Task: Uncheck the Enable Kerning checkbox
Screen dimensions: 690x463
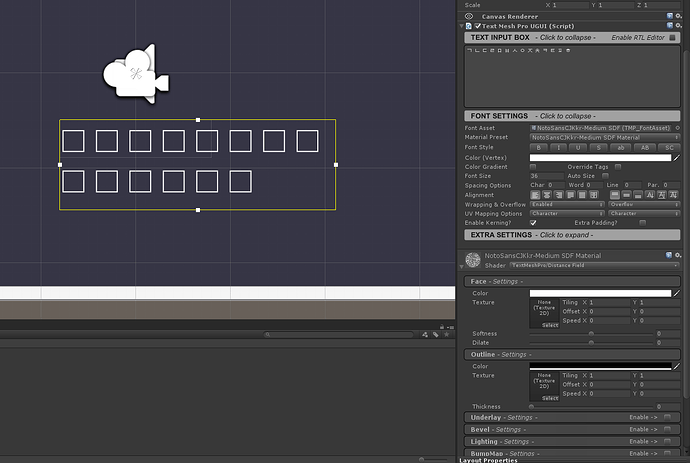Action: click(533, 222)
